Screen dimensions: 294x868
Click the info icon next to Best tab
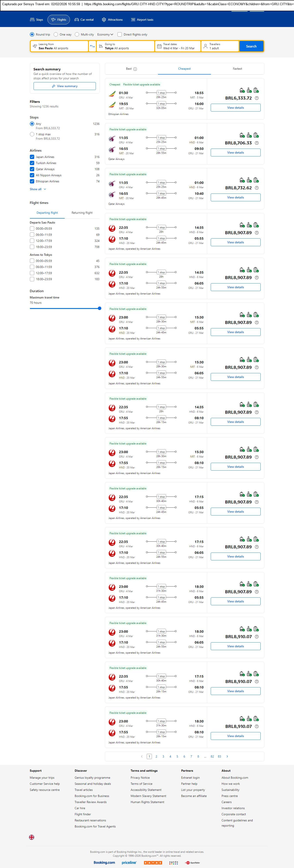[135, 69]
